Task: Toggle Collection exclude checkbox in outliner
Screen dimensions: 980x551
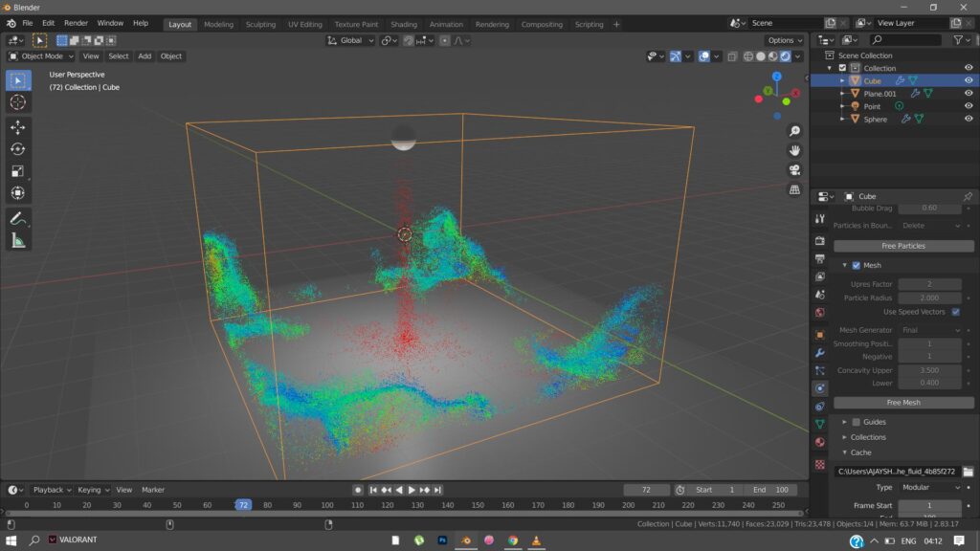Action: pos(842,68)
